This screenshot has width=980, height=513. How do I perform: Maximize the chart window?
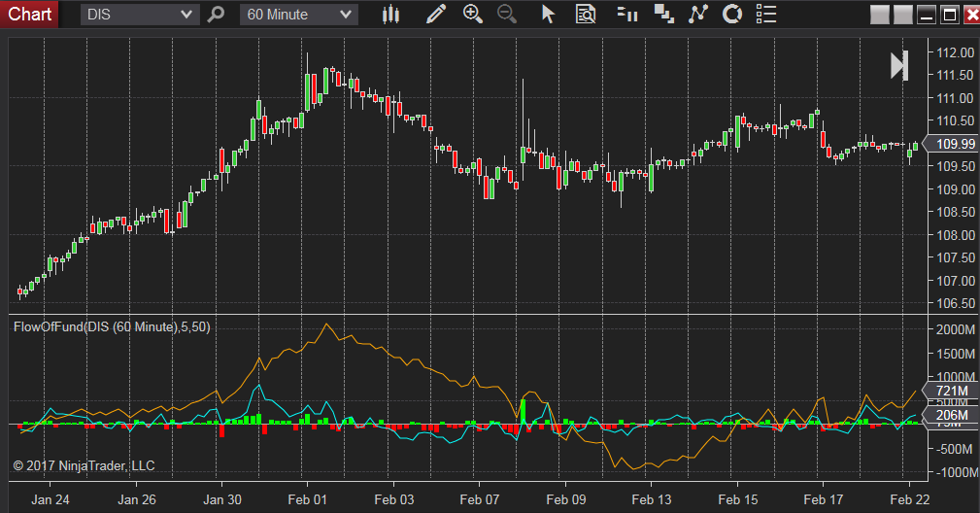coord(949,15)
